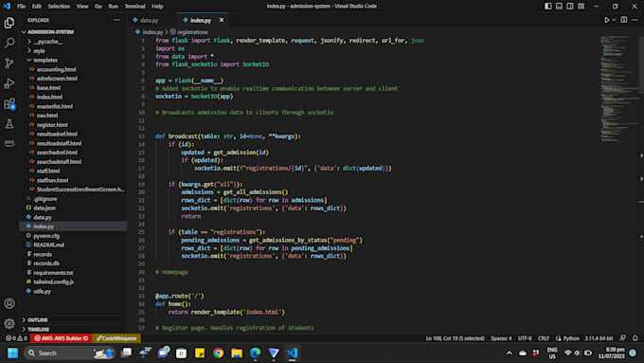Screen dimensions: 644x363
Task: Expand the OUTLINE section
Action: coord(74,319)
